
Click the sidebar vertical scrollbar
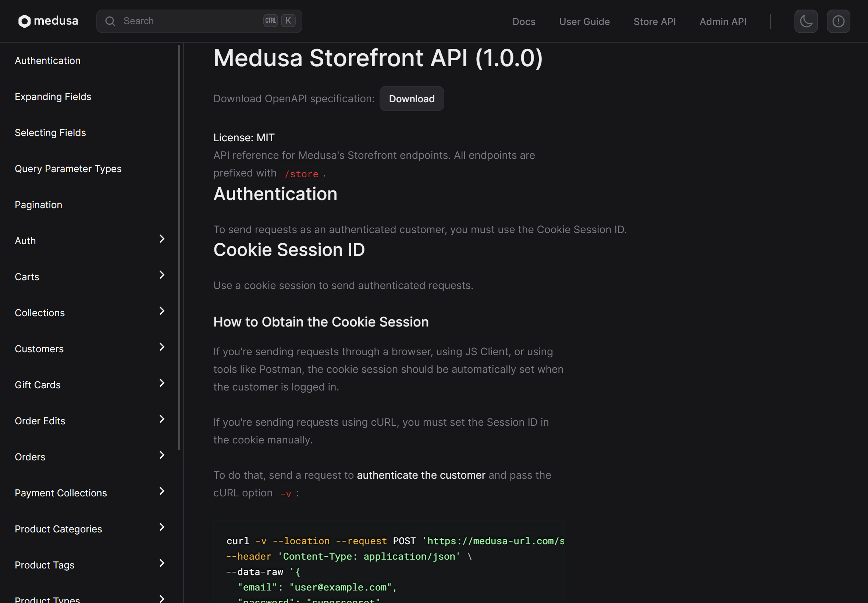point(179,247)
